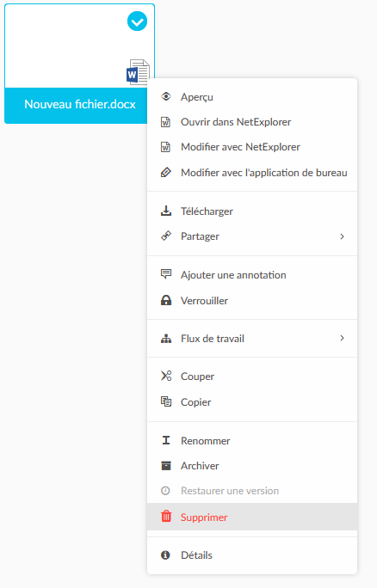377x588 pixels.
Task: Click the download arrow icon beside Télécharger
Action: (x=166, y=211)
